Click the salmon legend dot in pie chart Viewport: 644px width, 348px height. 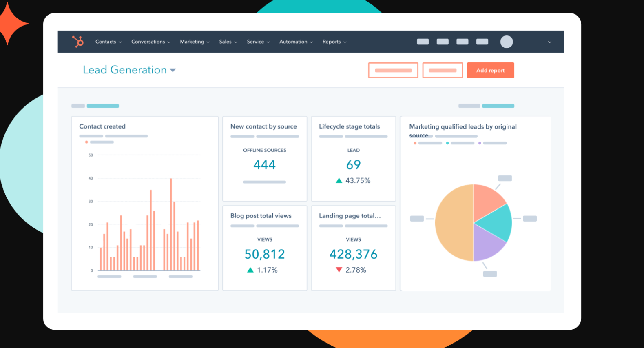click(415, 143)
